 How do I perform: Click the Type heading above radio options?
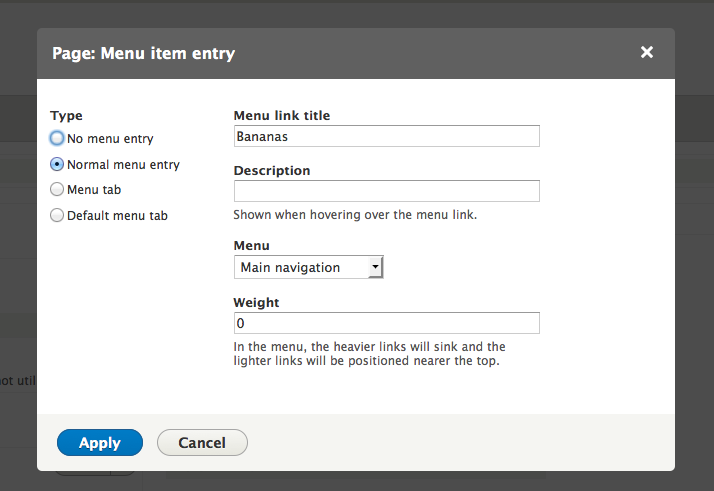coord(66,116)
